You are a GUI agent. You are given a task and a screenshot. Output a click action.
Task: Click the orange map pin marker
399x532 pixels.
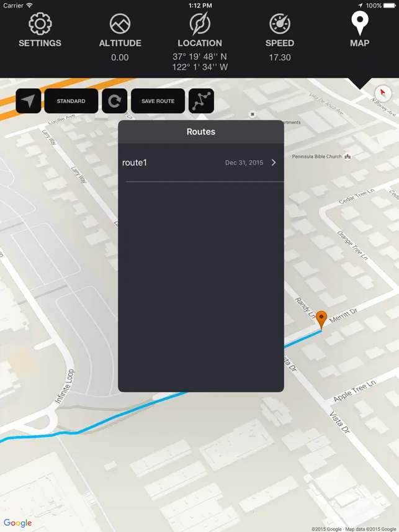click(321, 320)
